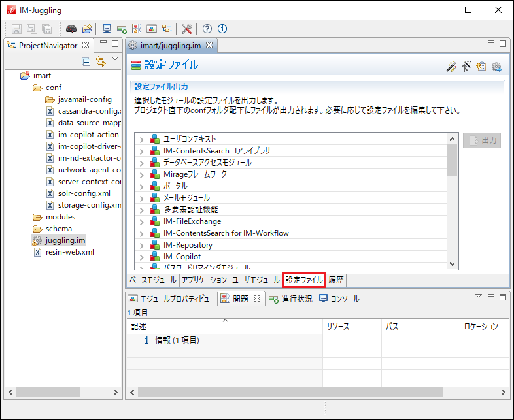Image resolution: width=514 pixels, height=420 pixels.
Task: Expand データベースアクセスモジュール row
Action: 141,163
